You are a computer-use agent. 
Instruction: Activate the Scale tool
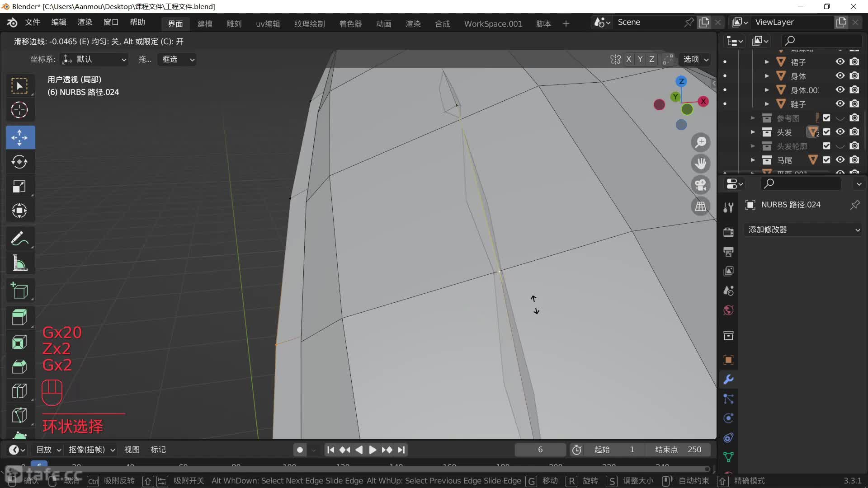pyautogui.click(x=19, y=186)
